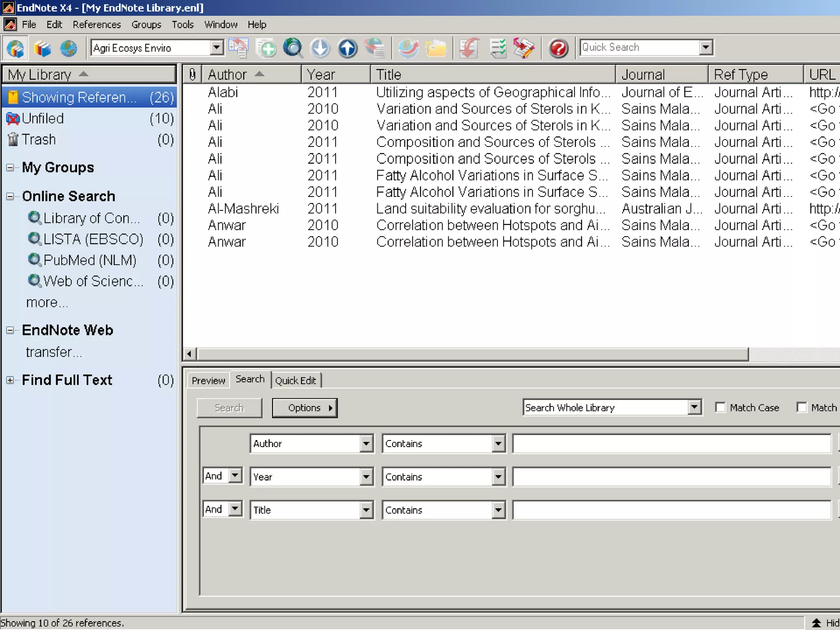Image resolution: width=840 pixels, height=630 pixels.
Task: Click the Open Link globe arrow icon
Action: pyautogui.click(x=408, y=48)
